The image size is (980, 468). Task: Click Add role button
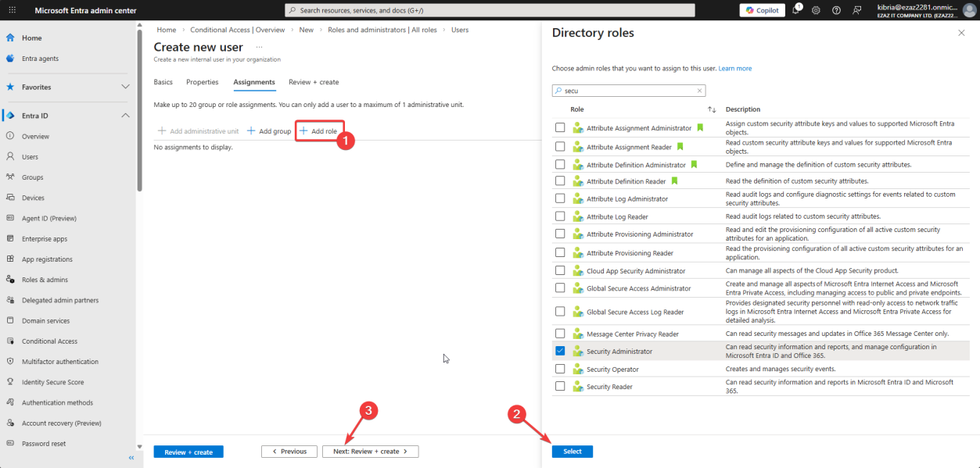tap(319, 131)
